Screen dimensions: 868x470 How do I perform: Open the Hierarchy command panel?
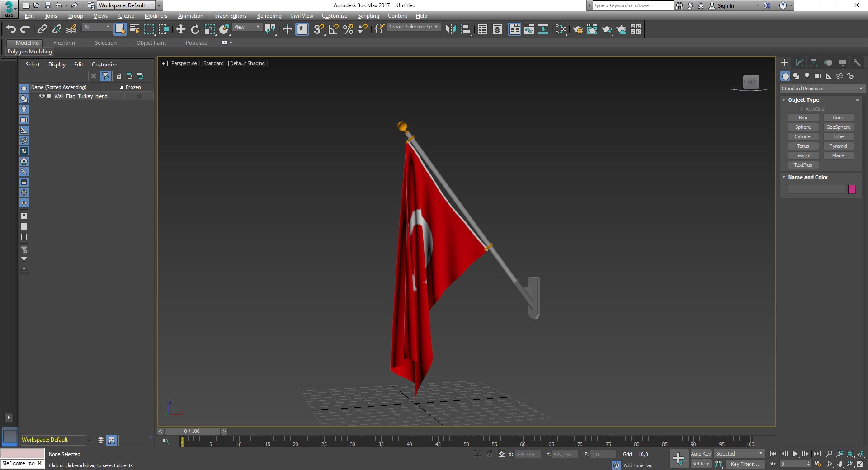point(814,63)
